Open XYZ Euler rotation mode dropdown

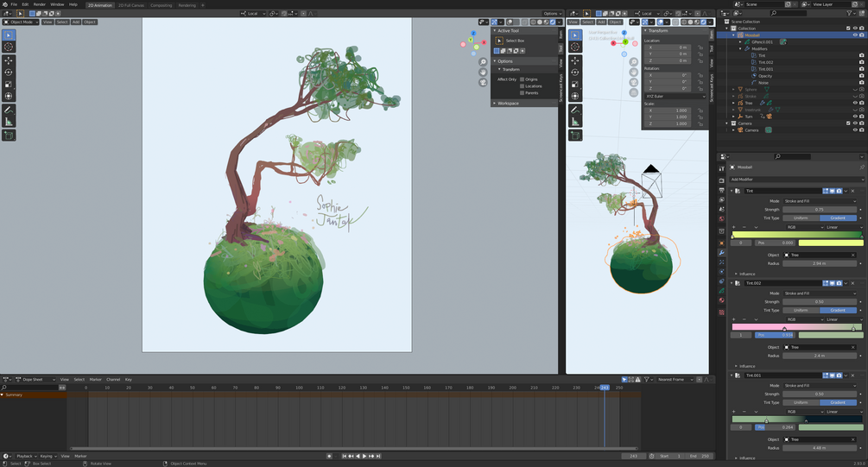click(x=675, y=97)
